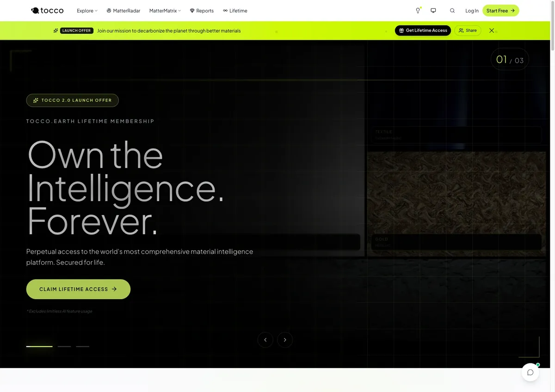Click the lightbulb icon in the header

tap(418, 11)
